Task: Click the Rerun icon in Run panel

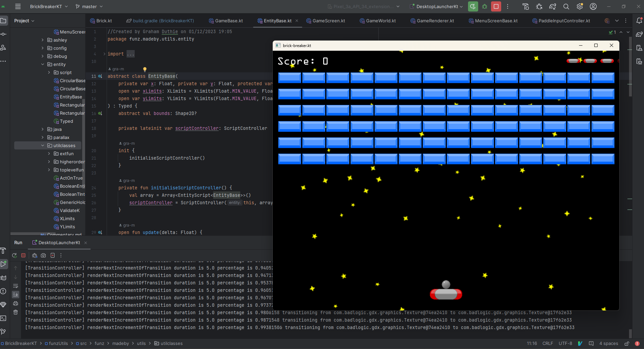Action: click(x=15, y=255)
